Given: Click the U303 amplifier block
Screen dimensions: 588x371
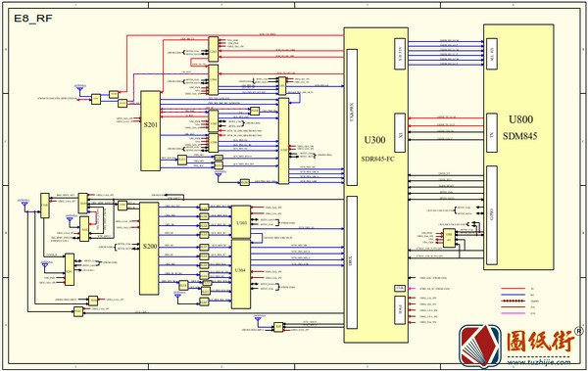Looking at the screenshot, I should point(241,222).
